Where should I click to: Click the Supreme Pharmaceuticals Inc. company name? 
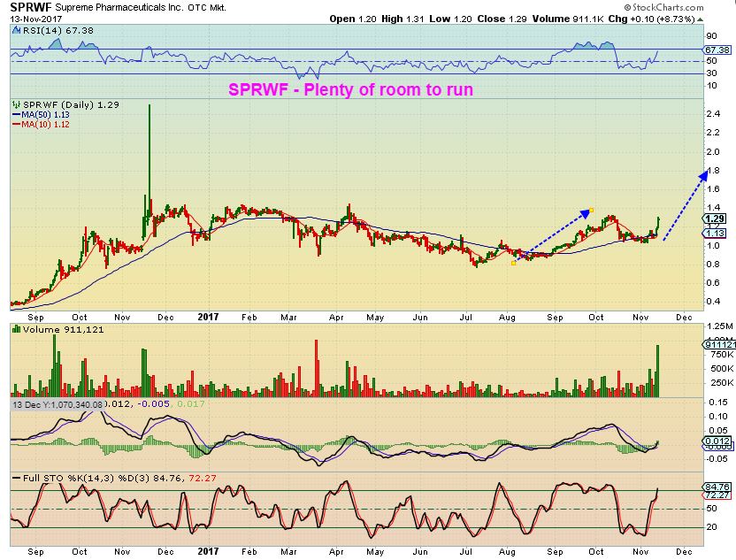click(x=120, y=7)
